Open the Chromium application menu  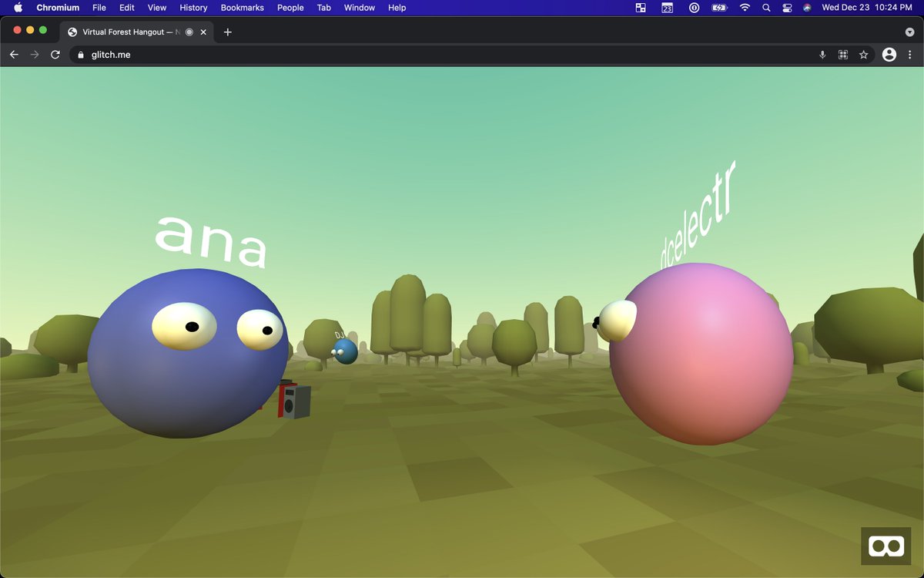(x=58, y=8)
